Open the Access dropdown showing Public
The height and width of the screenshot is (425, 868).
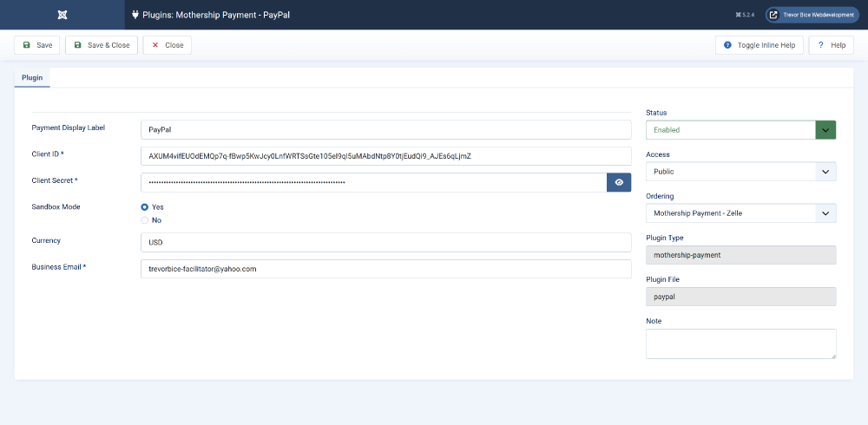pyautogui.click(x=740, y=172)
